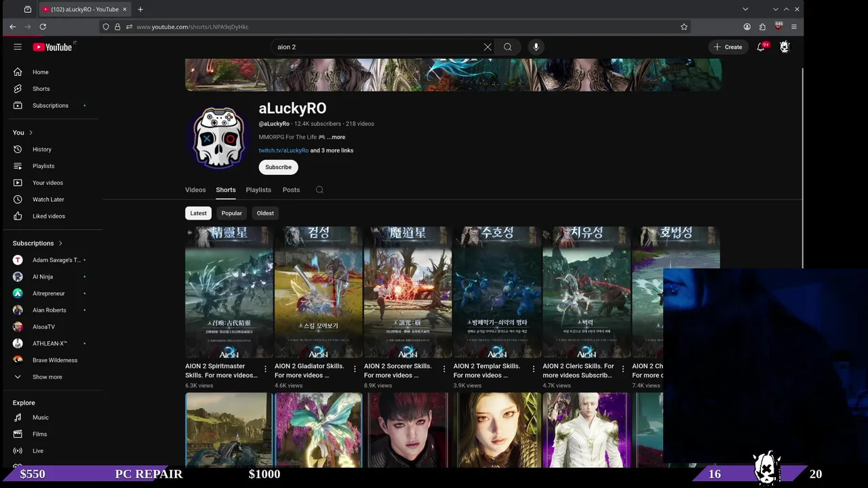Viewport: 868px width, 488px height.
Task: Open the notifications bell
Action: (761, 47)
